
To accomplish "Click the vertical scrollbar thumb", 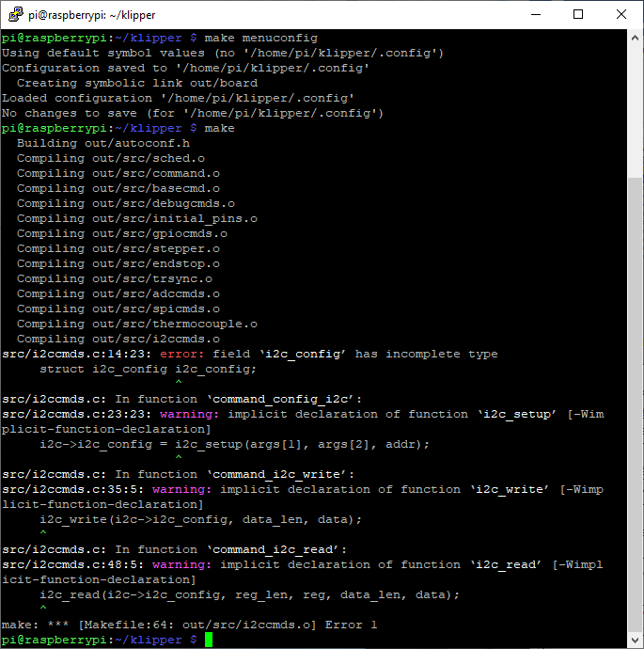I will point(635,404).
